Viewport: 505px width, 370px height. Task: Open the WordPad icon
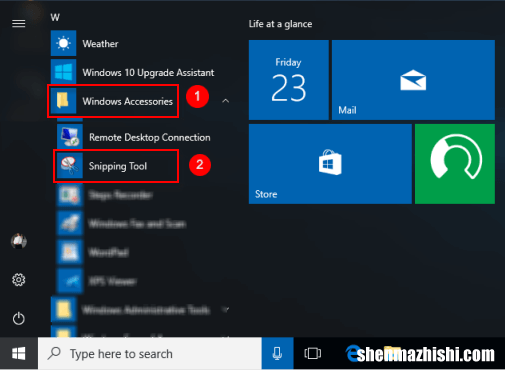coord(70,252)
